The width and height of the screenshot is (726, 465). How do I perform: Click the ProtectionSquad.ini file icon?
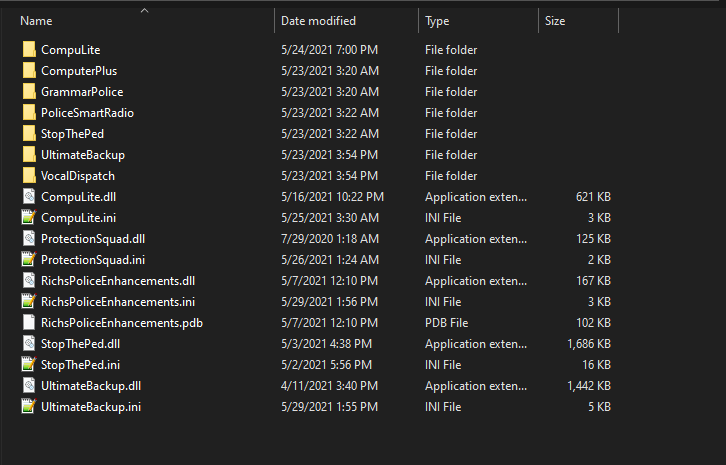click(29, 260)
